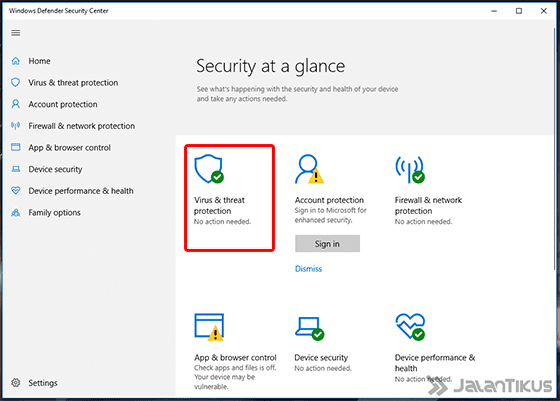Open the large Device performance heart tile icon

click(410, 327)
